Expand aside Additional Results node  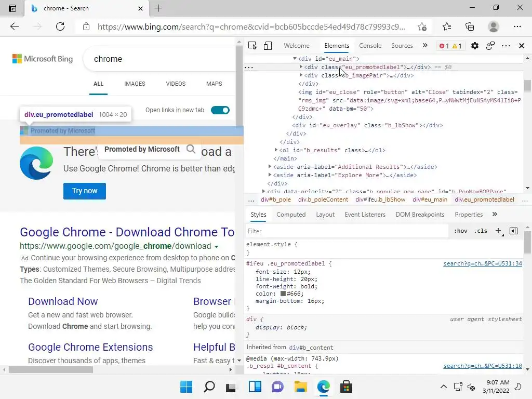[270, 166]
